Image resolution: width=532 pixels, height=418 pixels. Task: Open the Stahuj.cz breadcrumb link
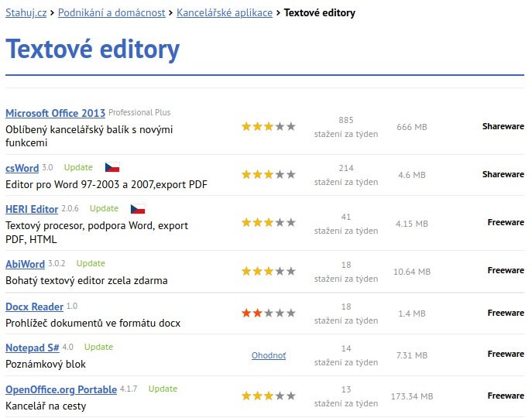[26, 13]
